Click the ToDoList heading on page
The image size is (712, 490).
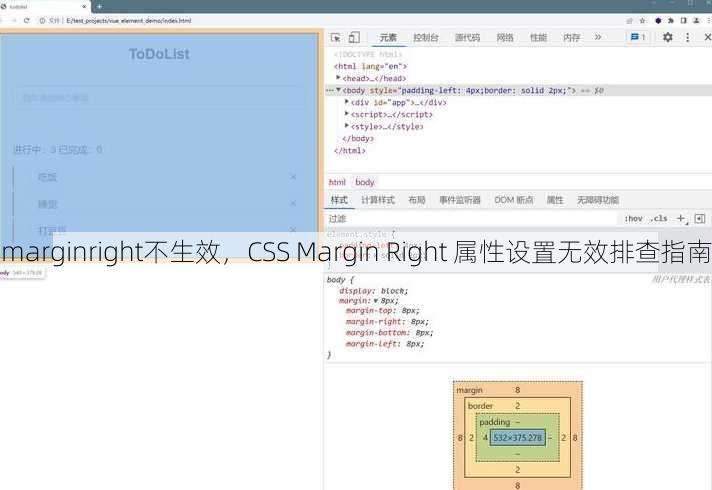(159, 54)
